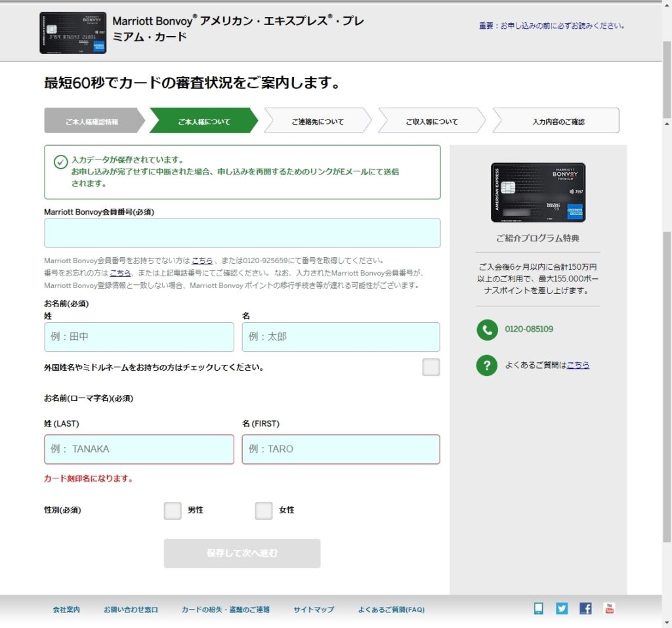The width and height of the screenshot is (672, 628).
Task: Click the 保存して次へ進む button
Action: (242, 553)
